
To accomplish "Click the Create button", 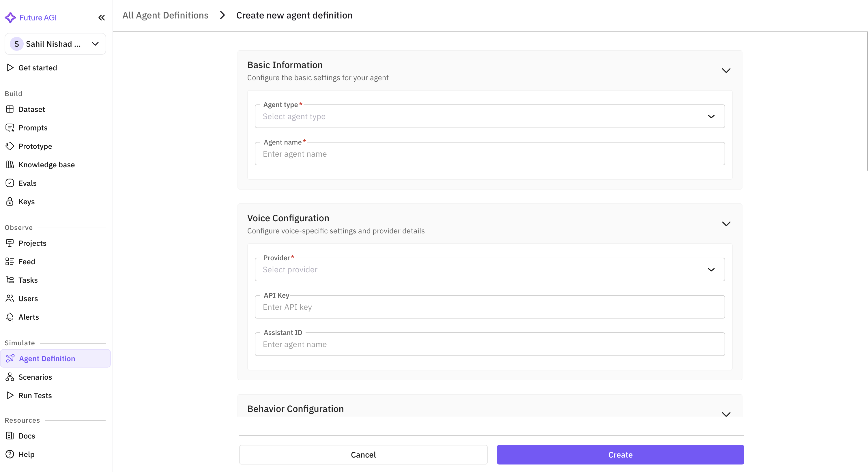I will tap(620, 454).
